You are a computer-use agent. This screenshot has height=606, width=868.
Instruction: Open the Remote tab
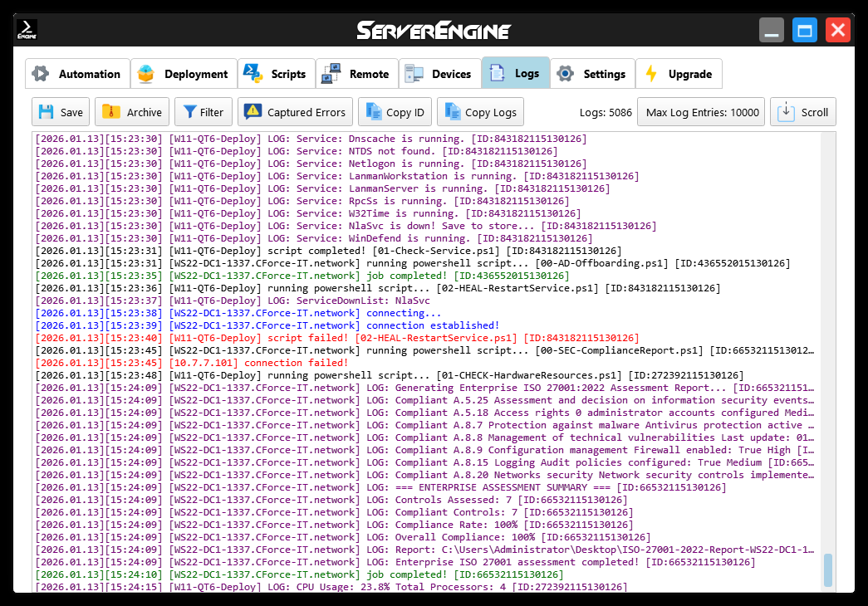pyautogui.click(x=357, y=74)
